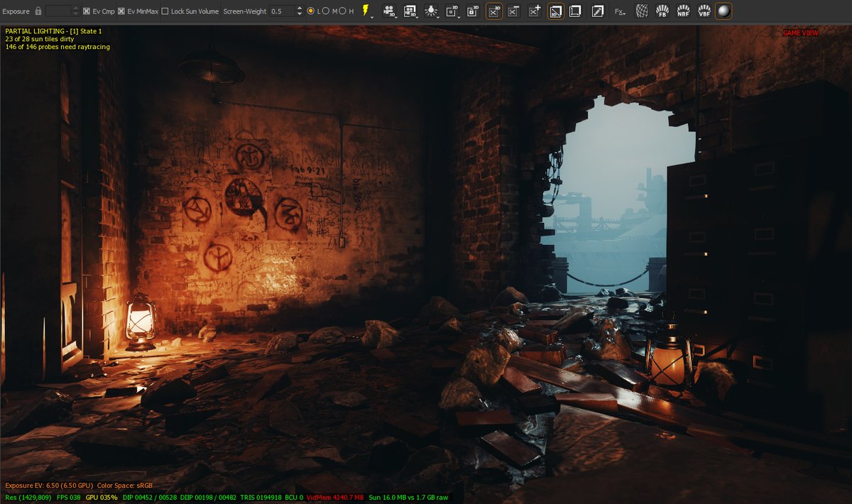Open the 3D camera view frame dropdown

tap(410, 11)
